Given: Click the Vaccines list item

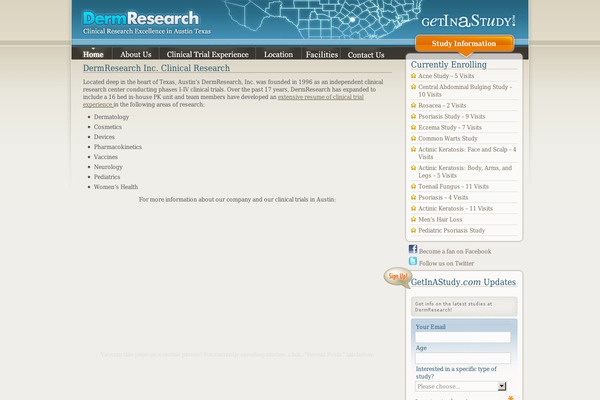Looking at the screenshot, I should click(106, 157).
